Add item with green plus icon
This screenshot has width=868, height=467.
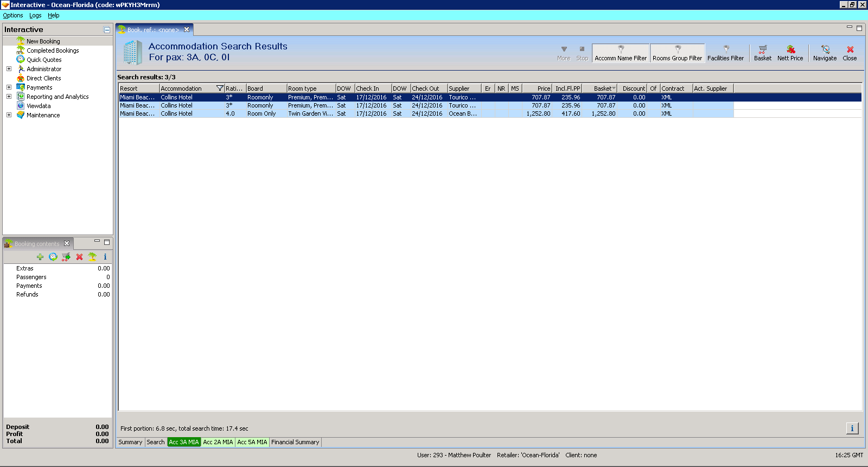click(40, 257)
